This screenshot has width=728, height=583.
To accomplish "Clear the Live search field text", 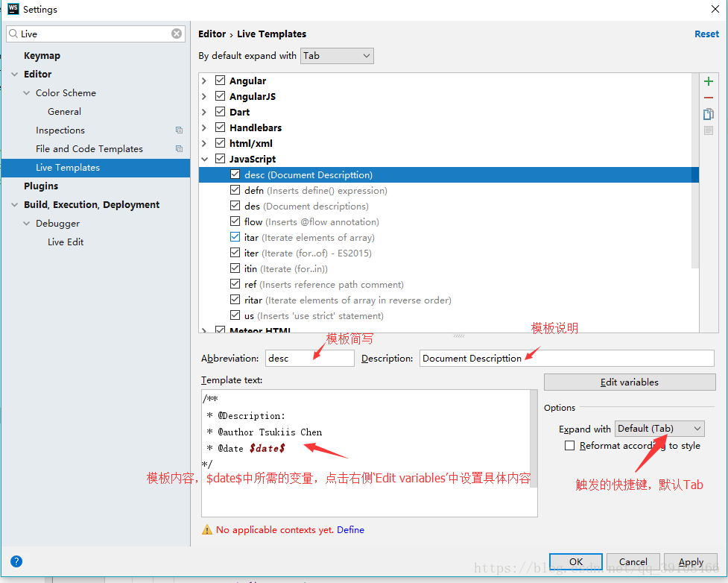I will [x=177, y=34].
